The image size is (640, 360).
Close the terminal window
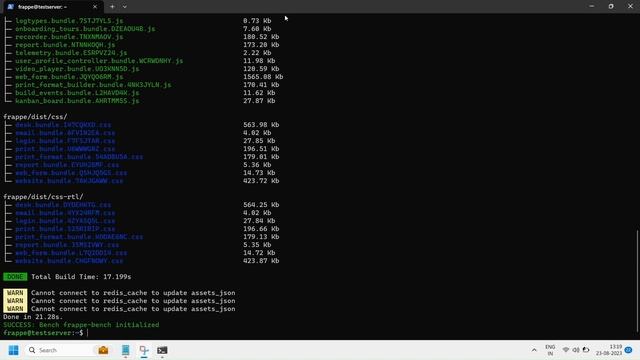pyautogui.click(x=630, y=6)
